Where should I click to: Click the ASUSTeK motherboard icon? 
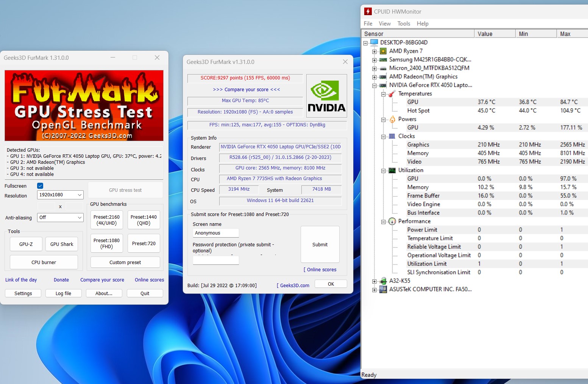pos(383,289)
